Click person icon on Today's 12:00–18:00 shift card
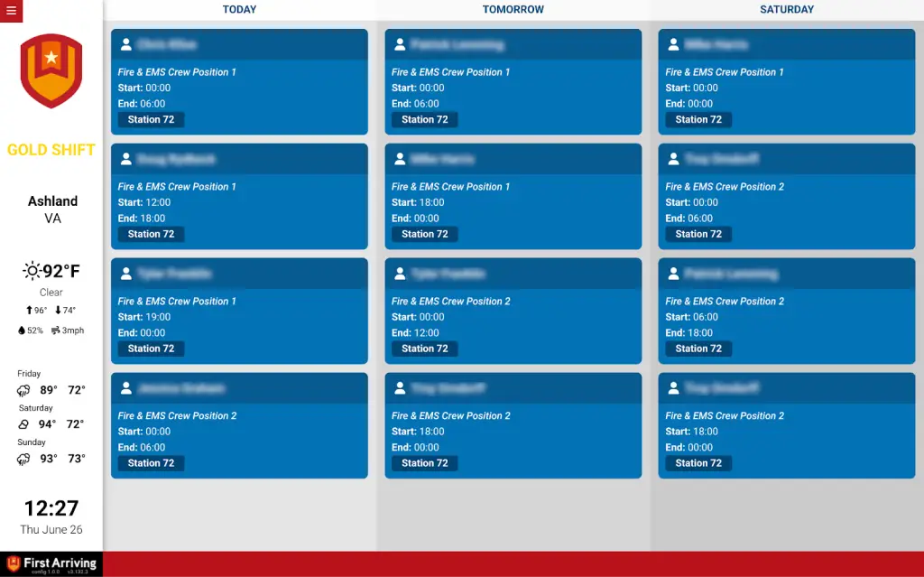 pos(126,159)
